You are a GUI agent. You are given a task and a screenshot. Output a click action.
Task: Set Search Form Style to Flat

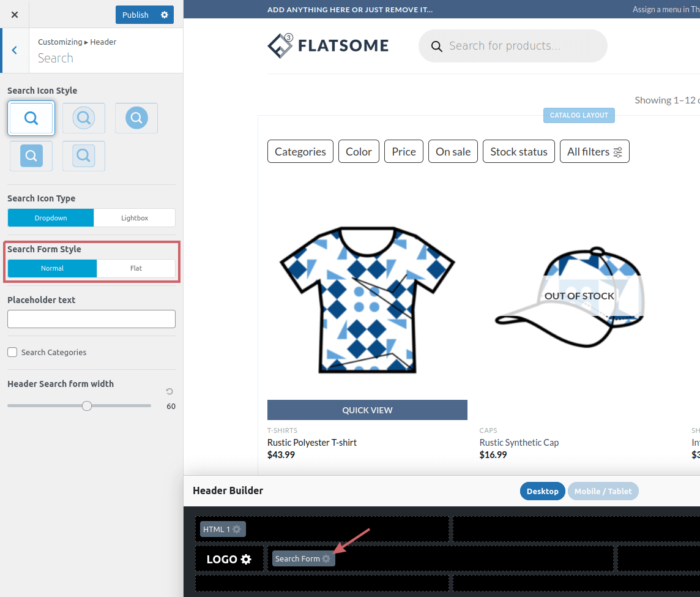[x=135, y=268]
